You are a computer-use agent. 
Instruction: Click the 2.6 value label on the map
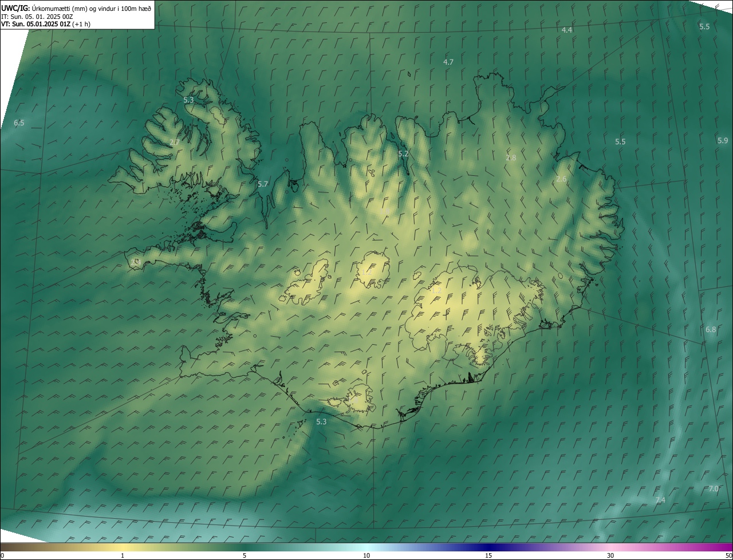561,179
